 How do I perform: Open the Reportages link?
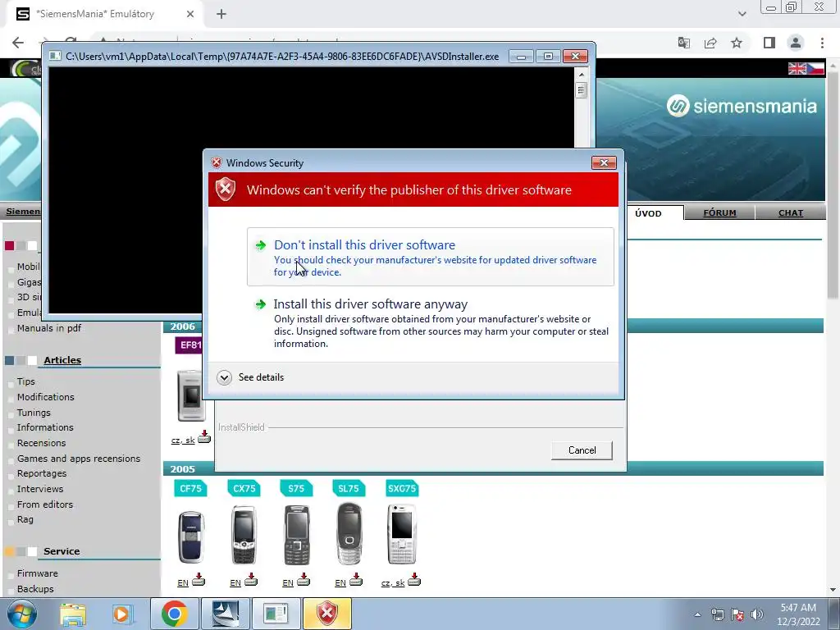42,473
